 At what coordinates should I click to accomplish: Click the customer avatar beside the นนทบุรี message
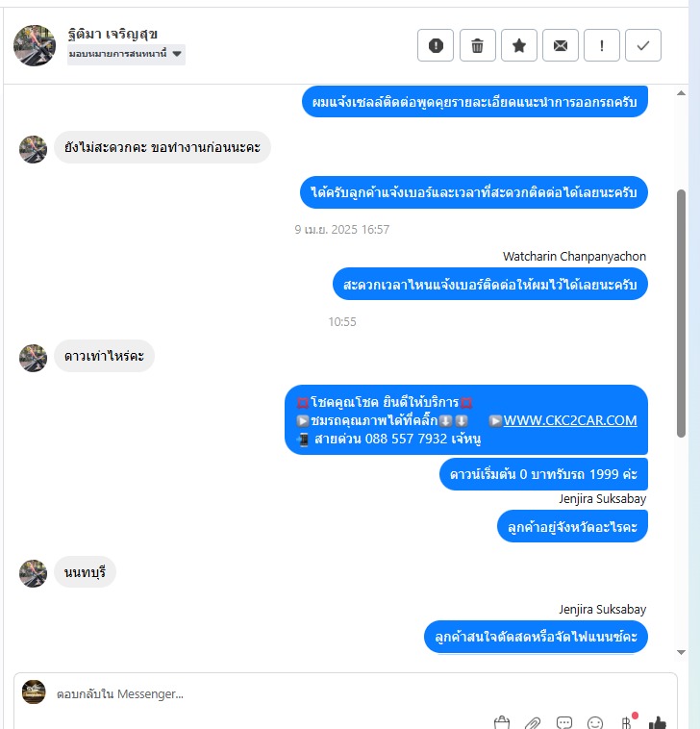pos(33,573)
